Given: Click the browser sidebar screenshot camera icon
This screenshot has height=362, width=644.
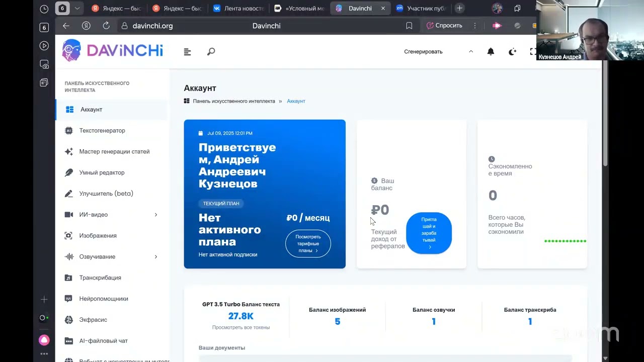Looking at the screenshot, I should coord(44,64).
